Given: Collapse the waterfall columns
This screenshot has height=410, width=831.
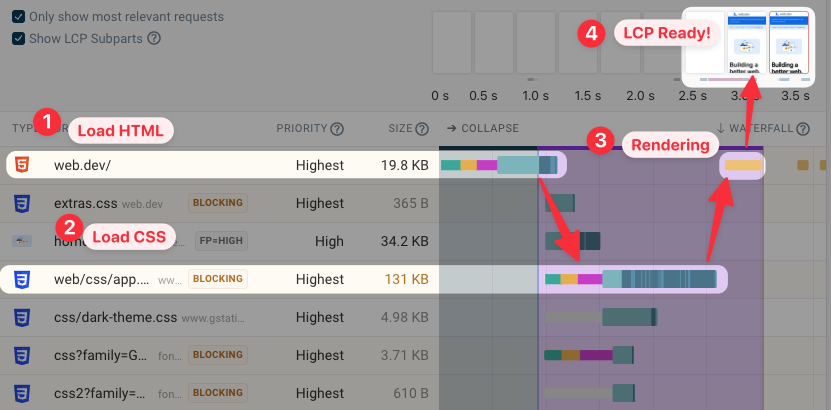Looking at the screenshot, I should pyautogui.click(x=483, y=129).
